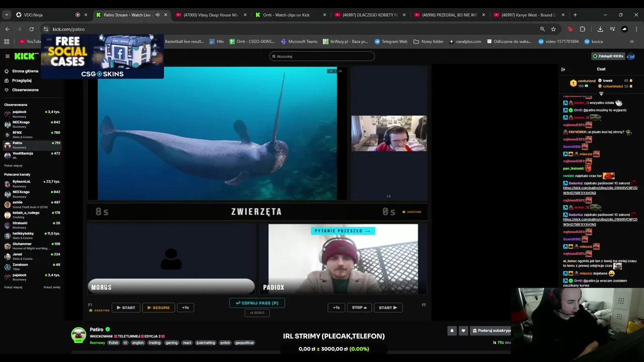This screenshot has width=644, height=362.
Task: Open the recommended channel Gluhammer
Action: (32, 246)
